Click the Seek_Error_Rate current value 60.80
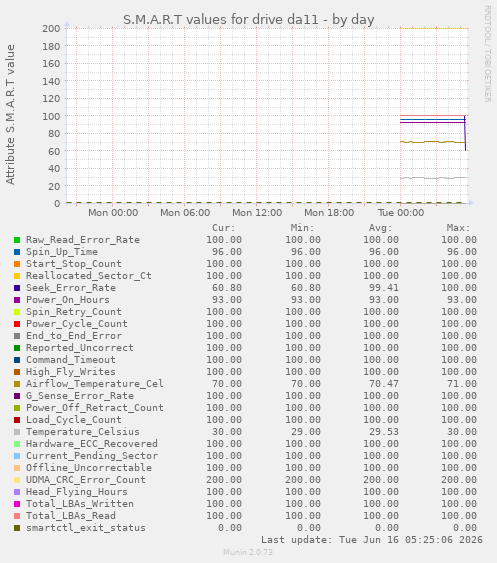Screen dimensions: 497x563 pyautogui.click(x=227, y=288)
